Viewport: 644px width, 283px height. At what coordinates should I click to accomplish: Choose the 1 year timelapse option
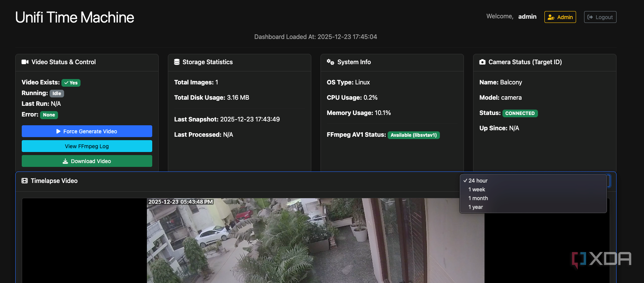533,207
